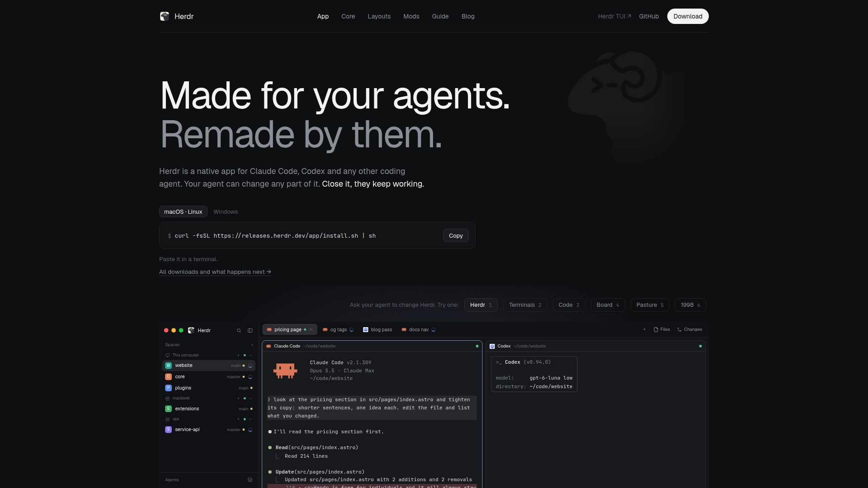Collapse the vps group chevron
The image size is (868, 488).
tap(250, 419)
